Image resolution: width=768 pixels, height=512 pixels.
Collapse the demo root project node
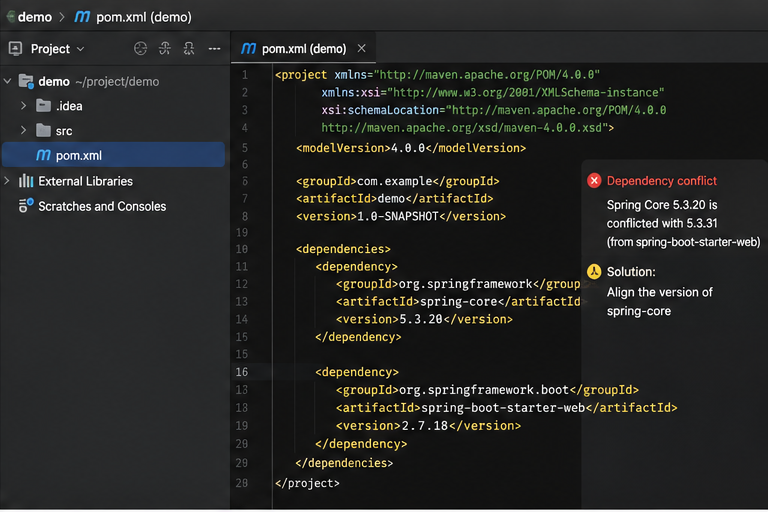(7, 81)
